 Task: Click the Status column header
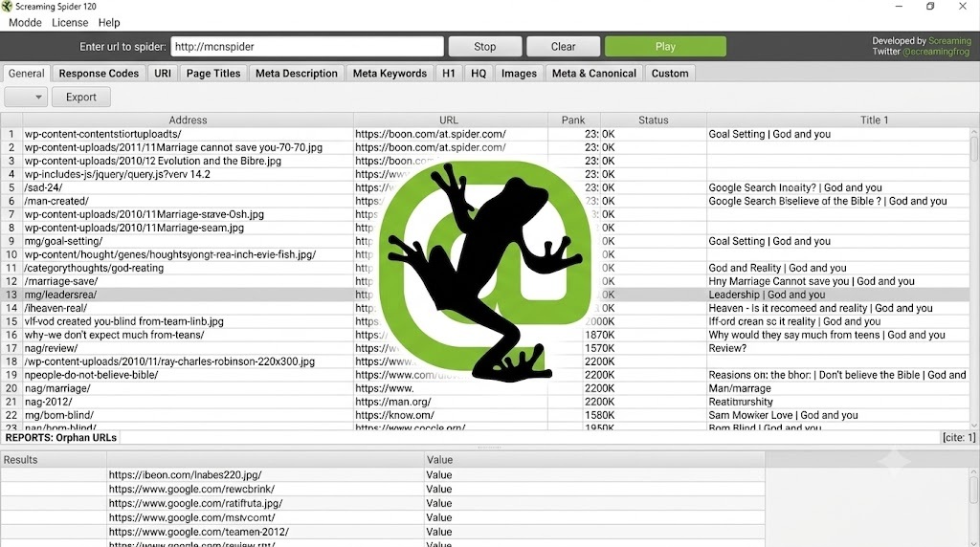coord(653,120)
